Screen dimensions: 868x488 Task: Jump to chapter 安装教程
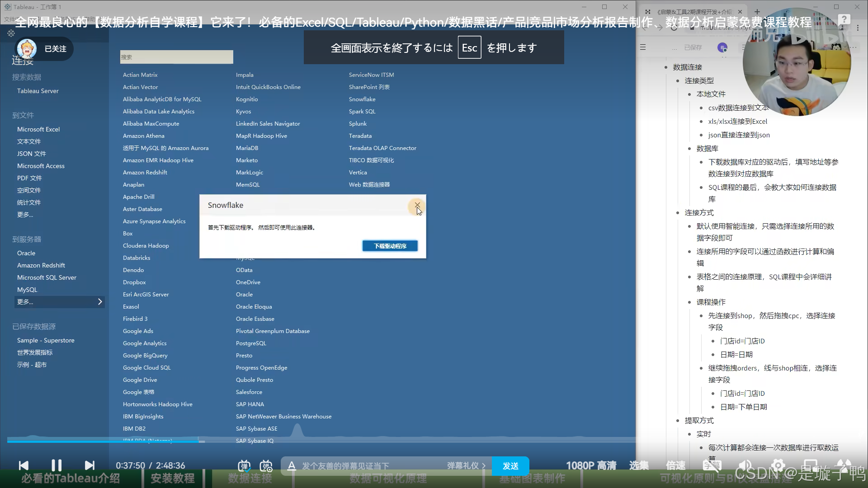[x=172, y=479]
